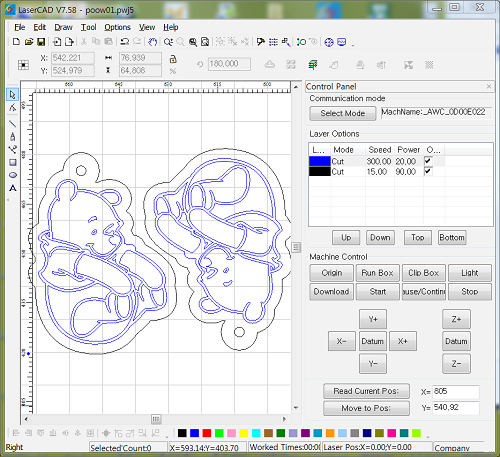Click the zoom-to-selection magnifier icon
This screenshot has height=457, width=500.
pyautogui.click(x=193, y=42)
